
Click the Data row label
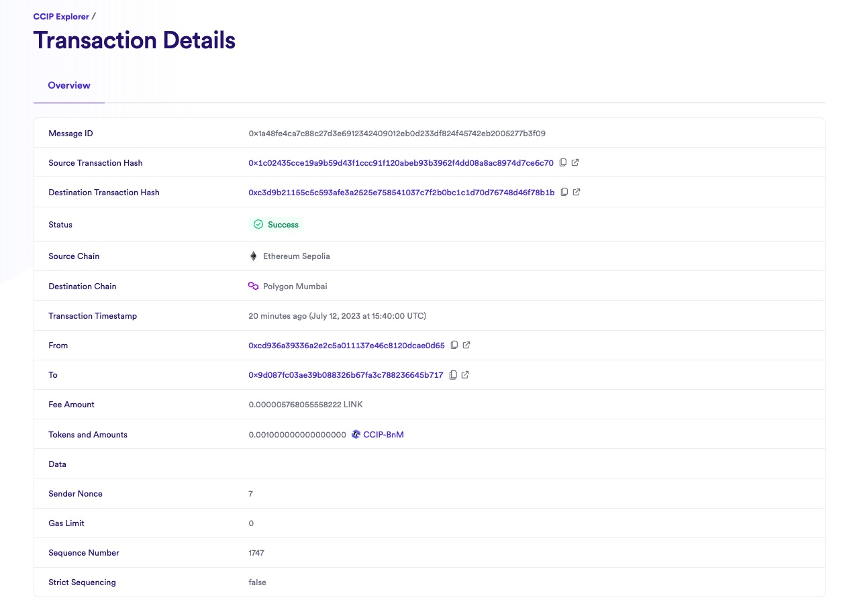pyautogui.click(x=58, y=464)
